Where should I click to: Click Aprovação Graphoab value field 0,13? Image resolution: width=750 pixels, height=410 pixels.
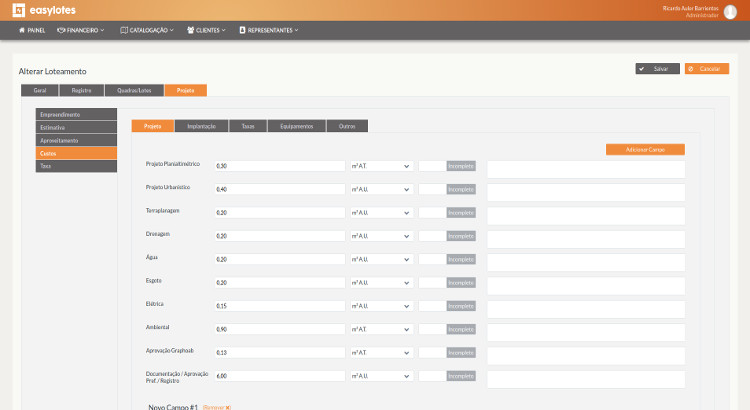pos(280,353)
